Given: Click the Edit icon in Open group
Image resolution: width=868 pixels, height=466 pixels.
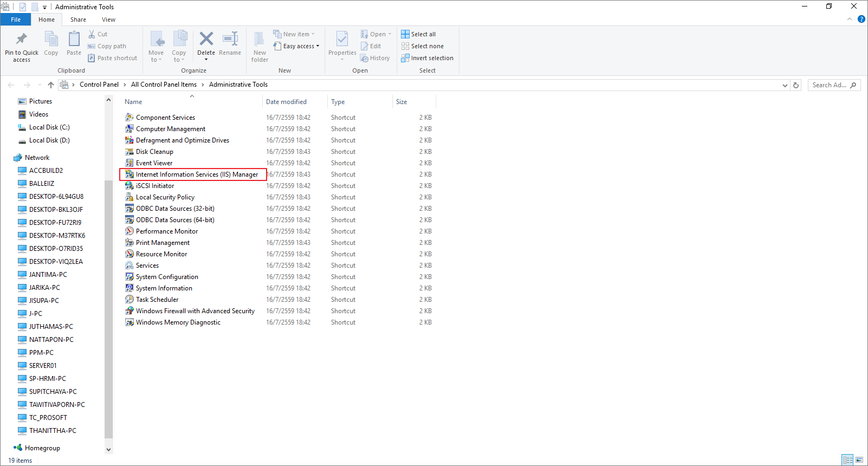Looking at the screenshot, I should 365,46.
